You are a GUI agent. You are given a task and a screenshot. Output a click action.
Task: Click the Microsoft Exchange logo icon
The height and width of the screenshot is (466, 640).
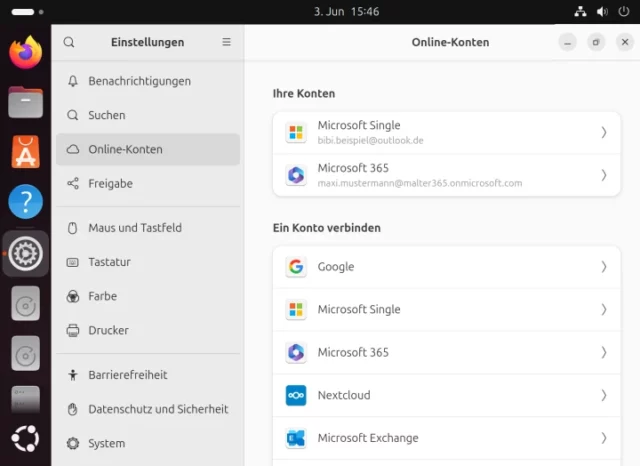click(x=296, y=438)
